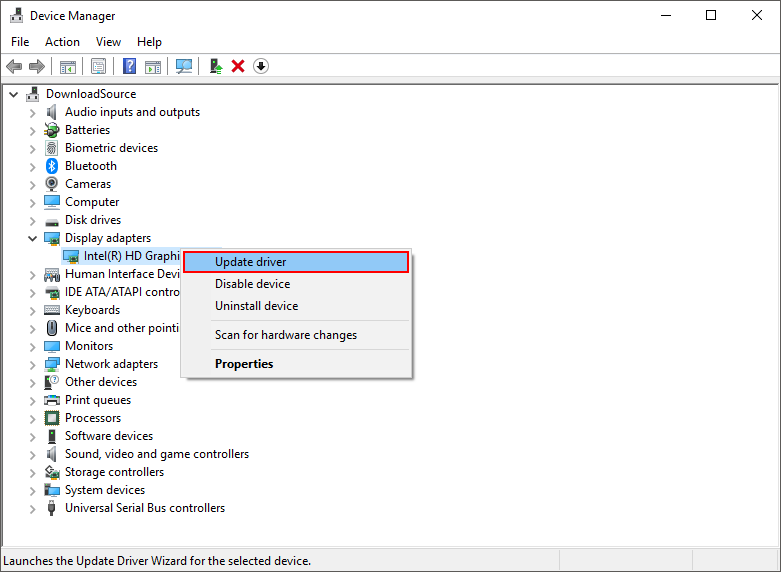
Task: Click the Properties toolbar icon
Action: [99, 66]
